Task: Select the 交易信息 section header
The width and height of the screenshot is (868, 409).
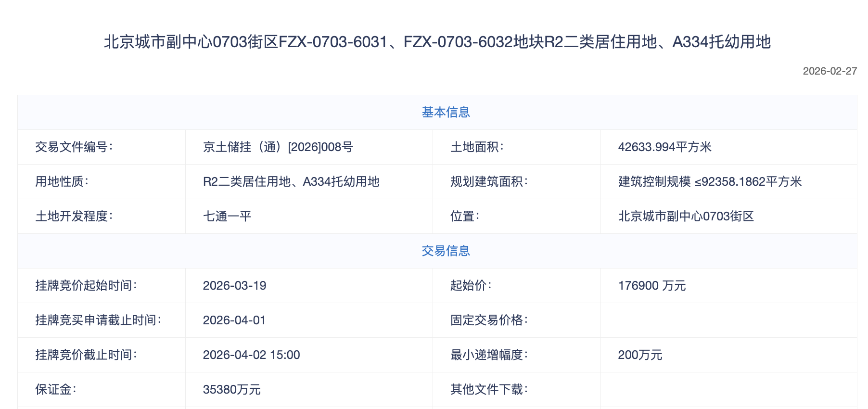Action: [446, 251]
